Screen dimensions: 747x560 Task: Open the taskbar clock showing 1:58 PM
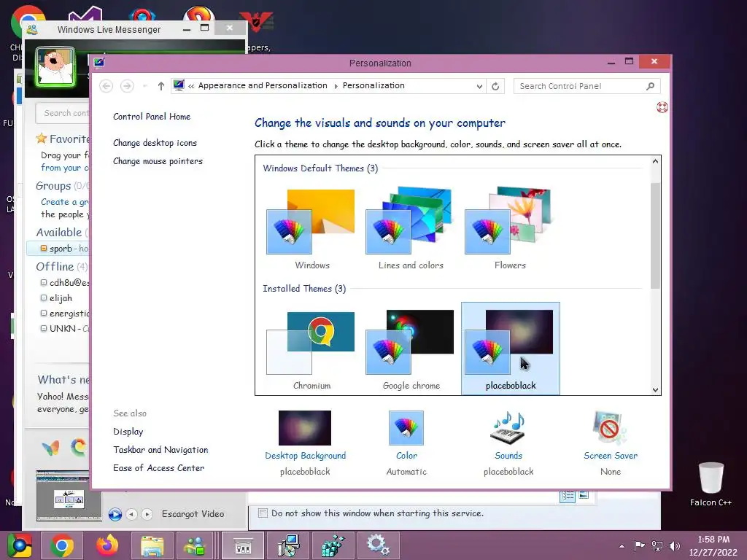(x=713, y=545)
